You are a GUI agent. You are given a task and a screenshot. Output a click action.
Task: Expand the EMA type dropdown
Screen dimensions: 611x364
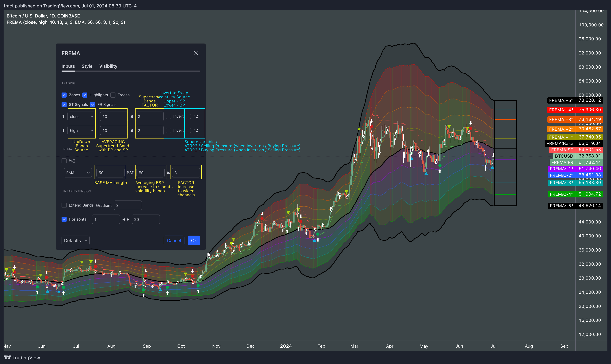[x=78, y=173]
